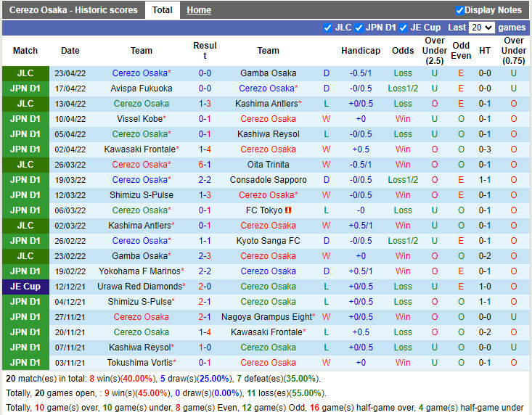The height and width of the screenshot is (415, 532).
Task: Open Nagoya Grampus Eight team link
Action: (266, 317)
